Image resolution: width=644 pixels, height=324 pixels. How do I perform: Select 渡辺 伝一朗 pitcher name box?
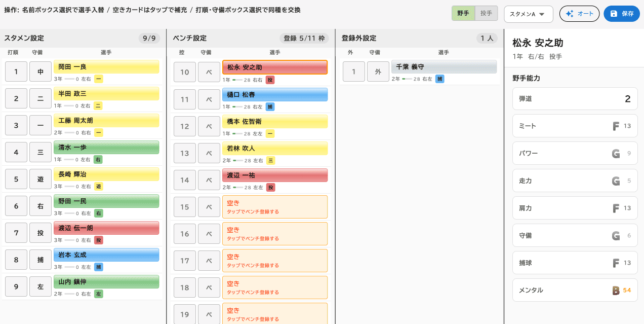[106, 228]
